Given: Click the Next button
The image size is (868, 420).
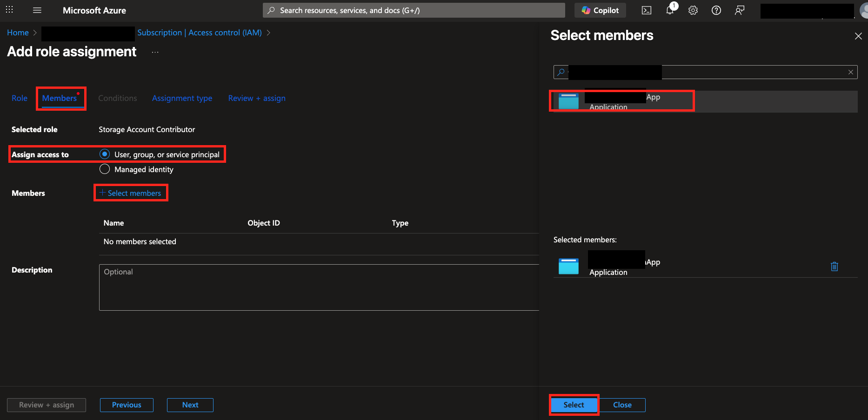Looking at the screenshot, I should pos(190,405).
